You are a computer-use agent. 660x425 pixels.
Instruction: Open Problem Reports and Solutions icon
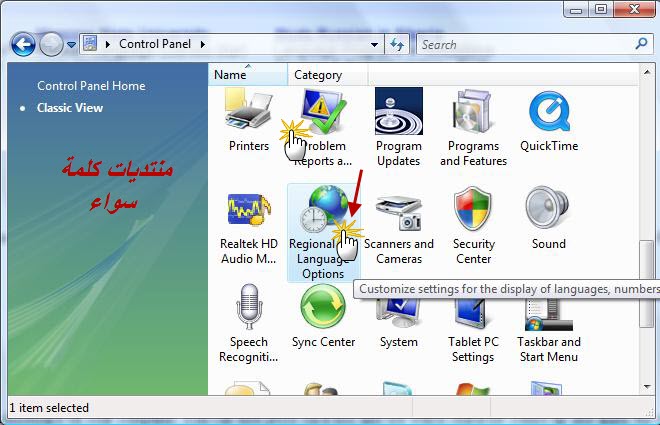[322, 111]
